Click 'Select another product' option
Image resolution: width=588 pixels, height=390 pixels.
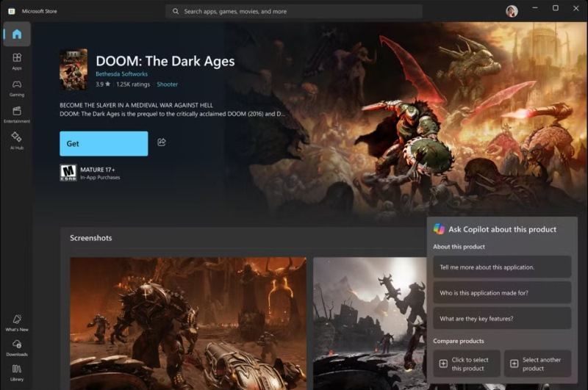(x=537, y=364)
